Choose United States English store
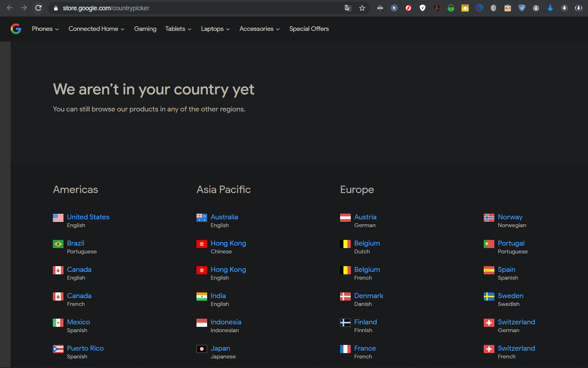 coord(88,217)
